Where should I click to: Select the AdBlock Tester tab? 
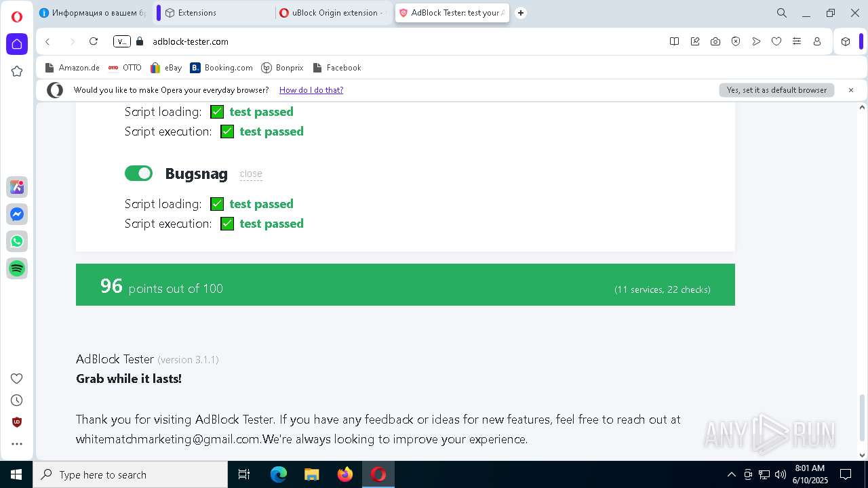pos(452,13)
